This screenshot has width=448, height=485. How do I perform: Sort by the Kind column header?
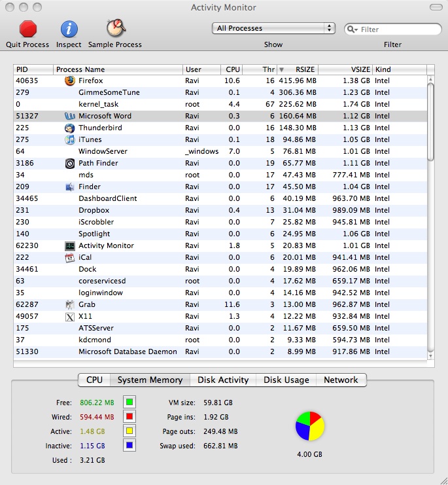[400, 69]
